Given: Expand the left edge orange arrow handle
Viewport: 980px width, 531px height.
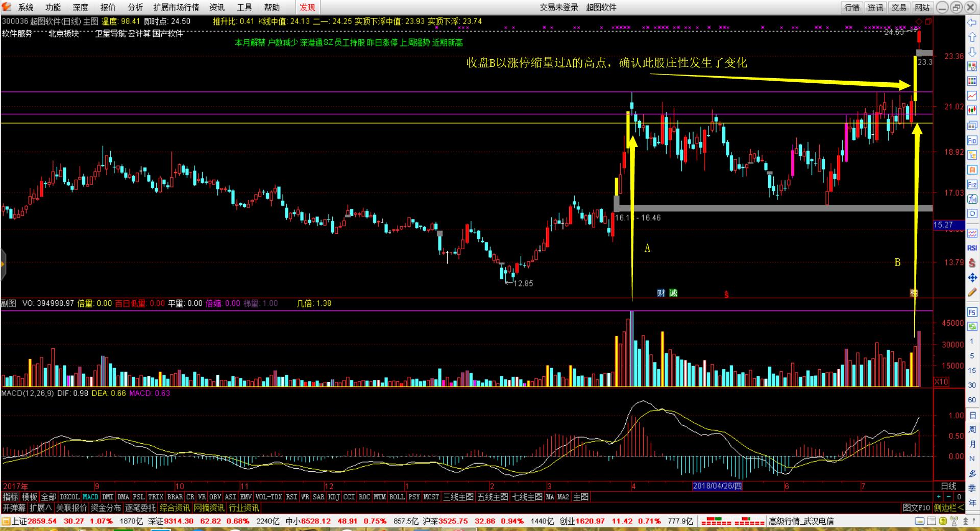Looking at the screenshot, I should [2, 264].
